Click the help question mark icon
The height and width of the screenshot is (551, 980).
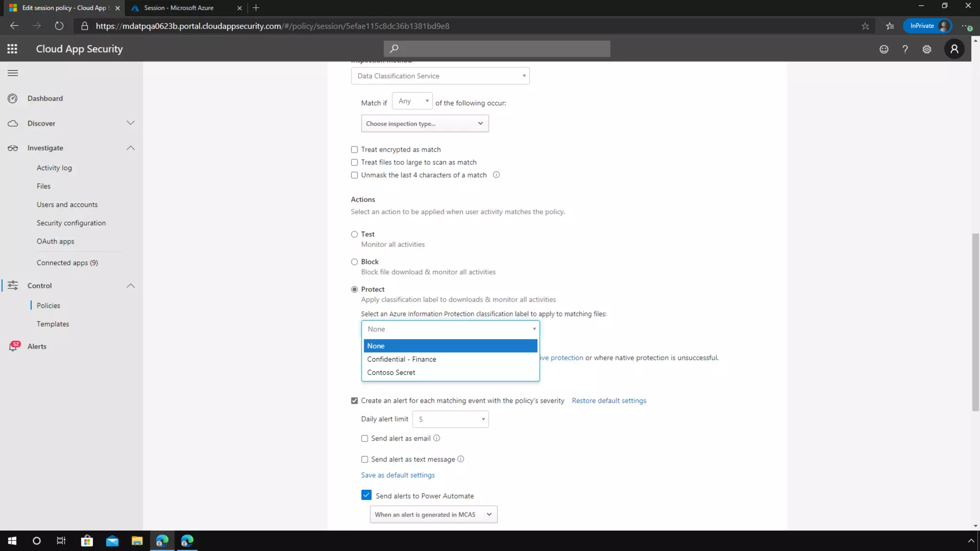(x=905, y=49)
